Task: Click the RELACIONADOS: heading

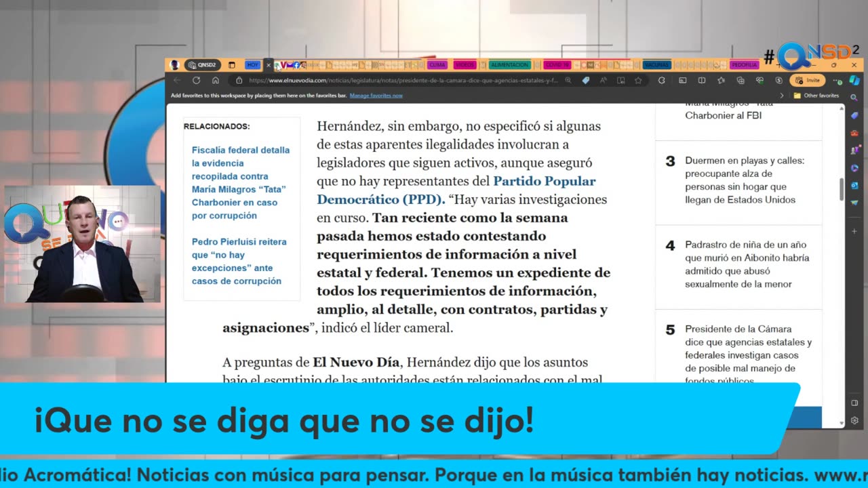Action: tap(216, 127)
